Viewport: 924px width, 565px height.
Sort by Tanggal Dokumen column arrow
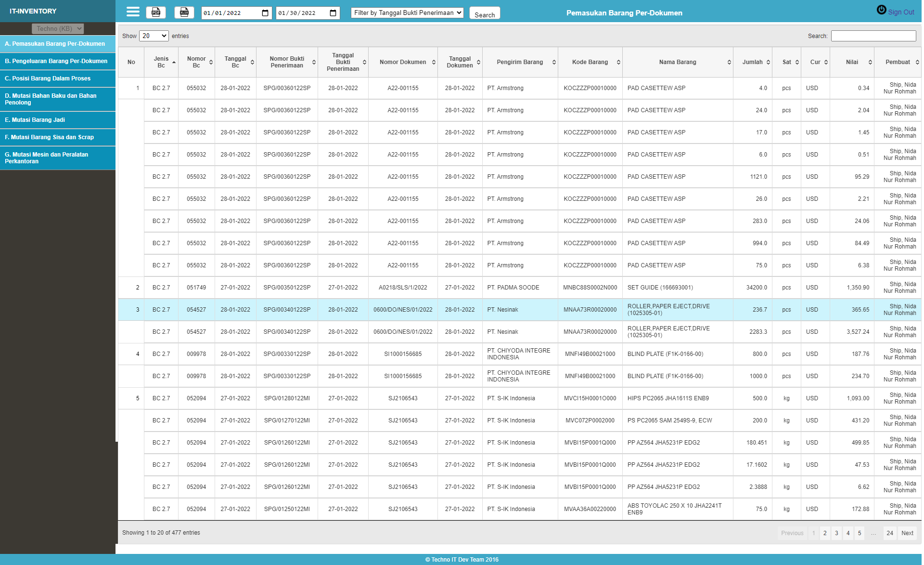click(478, 62)
